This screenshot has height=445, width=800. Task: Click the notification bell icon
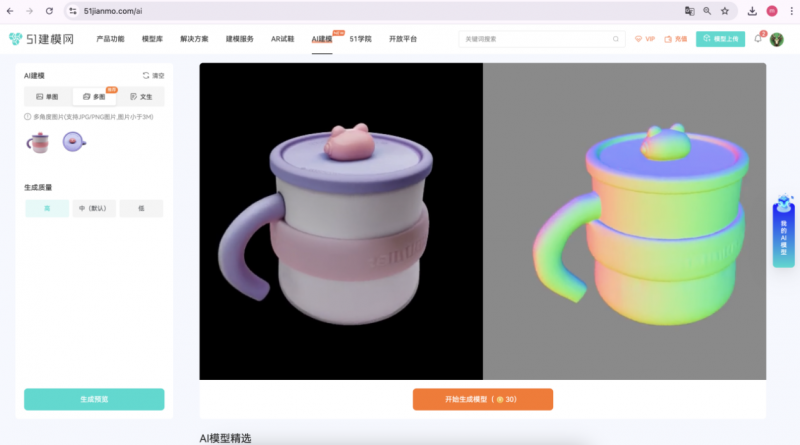click(758, 39)
